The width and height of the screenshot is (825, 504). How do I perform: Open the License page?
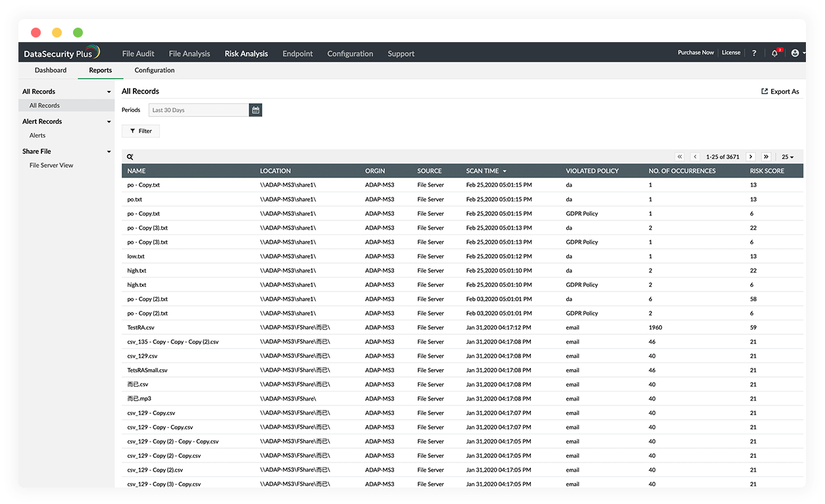(x=731, y=53)
